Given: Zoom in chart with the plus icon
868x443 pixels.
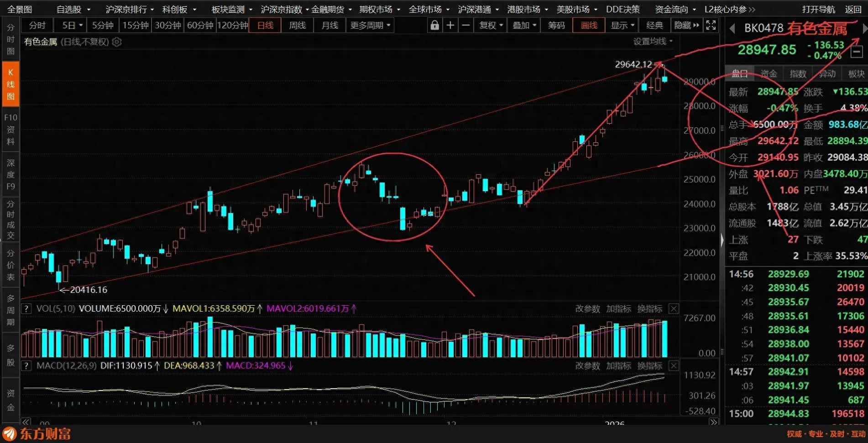Looking at the screenshot, I should 450,25.
